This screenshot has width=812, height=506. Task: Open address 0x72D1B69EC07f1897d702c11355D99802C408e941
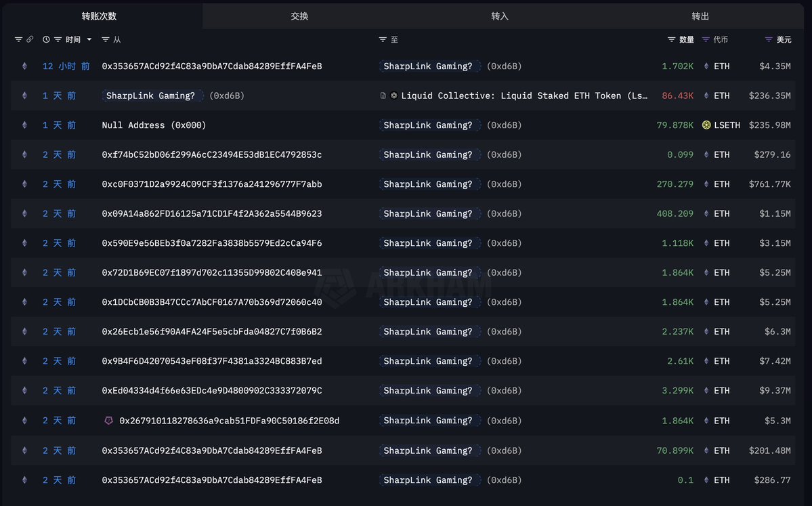pyautogui.click(x=212, y=272)
